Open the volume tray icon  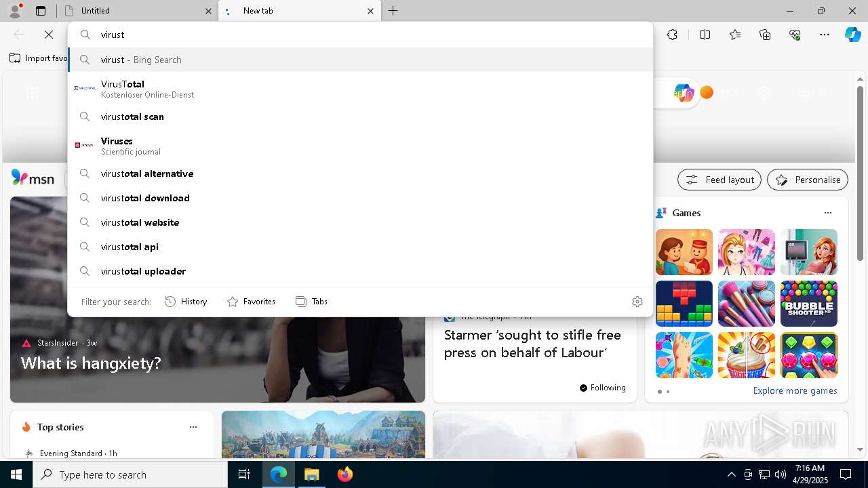point(780,474)
